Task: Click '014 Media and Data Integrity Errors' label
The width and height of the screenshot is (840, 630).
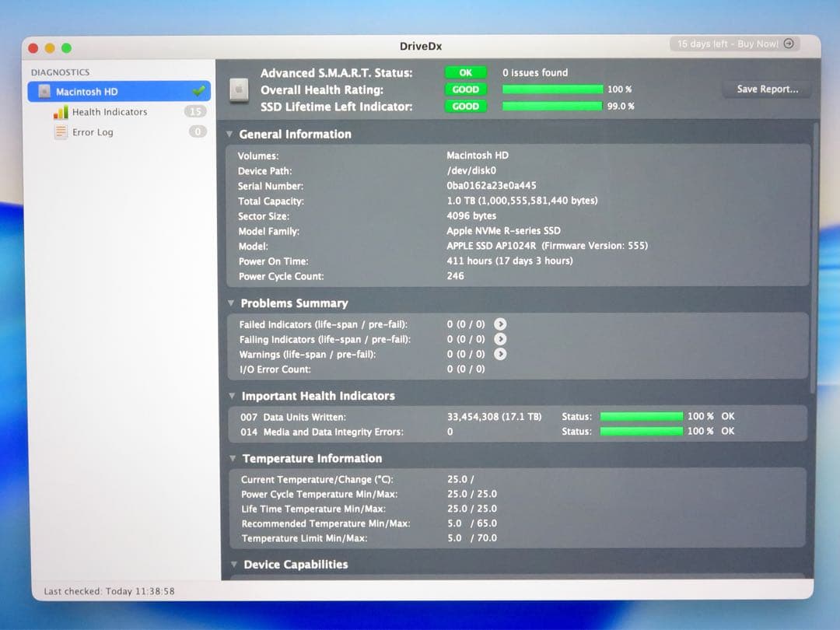Action: [322, 432]
